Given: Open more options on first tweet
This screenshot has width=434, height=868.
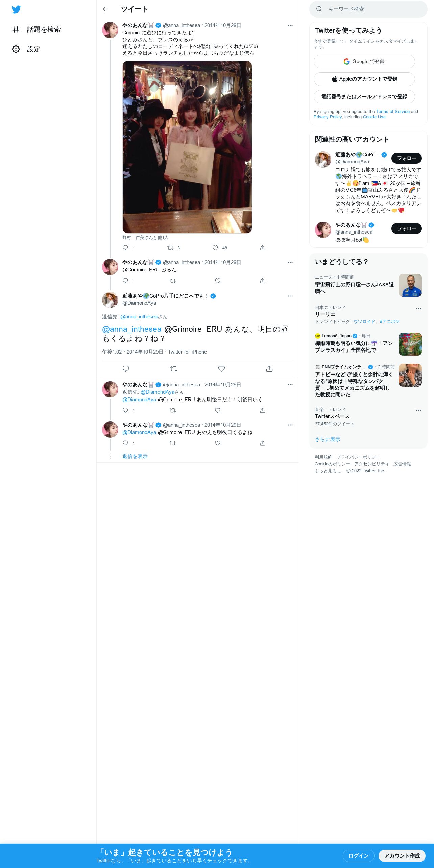Looking at the screenshot, I should pos(290,25).
